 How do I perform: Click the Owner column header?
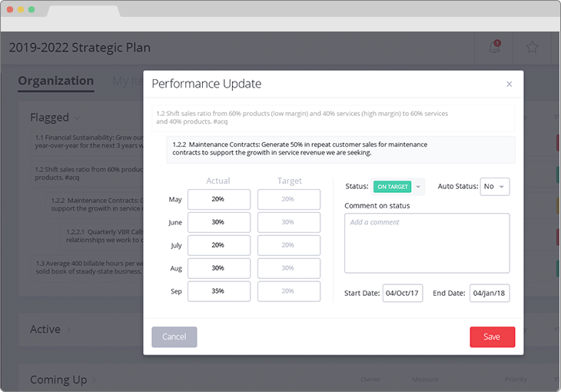click(370, 379)
